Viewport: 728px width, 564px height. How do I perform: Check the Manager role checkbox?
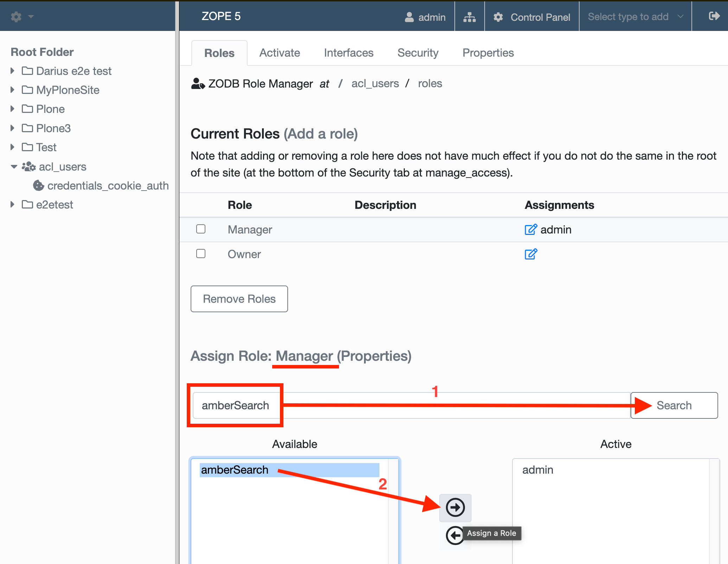pos(201,229)
